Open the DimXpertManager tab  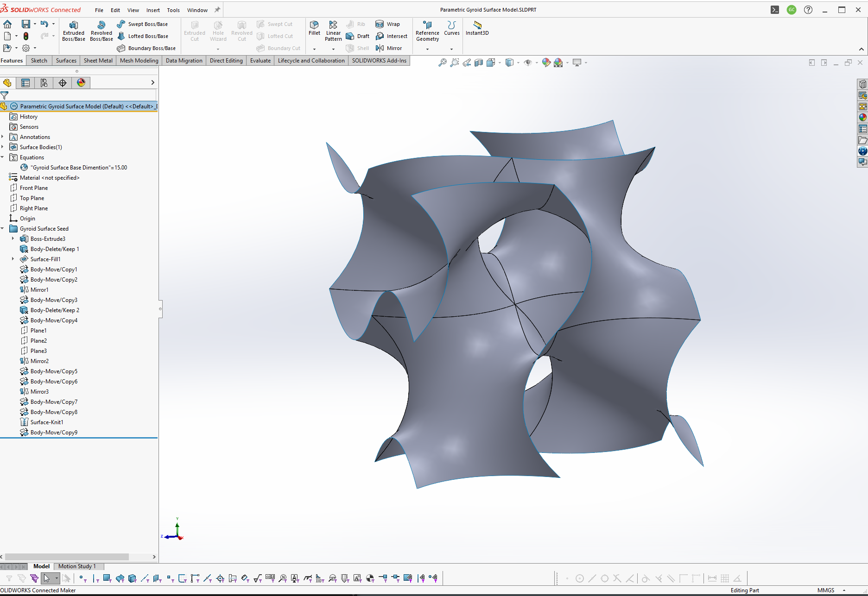63,83
